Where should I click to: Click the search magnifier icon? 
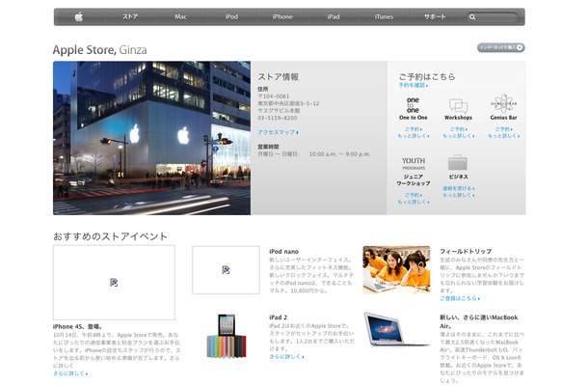472,17
